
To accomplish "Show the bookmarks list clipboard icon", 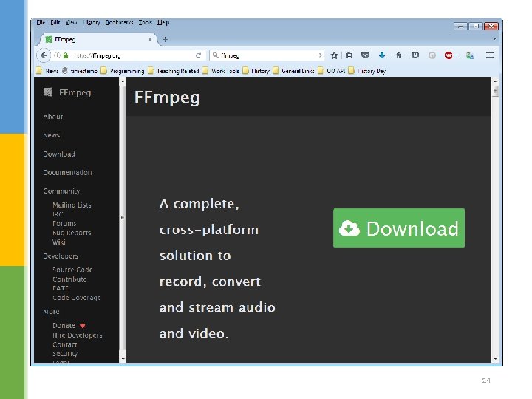I will point(349,55).
